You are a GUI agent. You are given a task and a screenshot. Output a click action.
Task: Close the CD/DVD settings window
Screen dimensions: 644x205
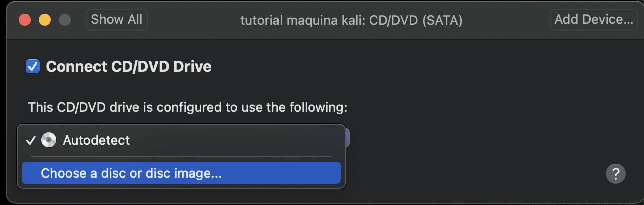click(25, 20)
